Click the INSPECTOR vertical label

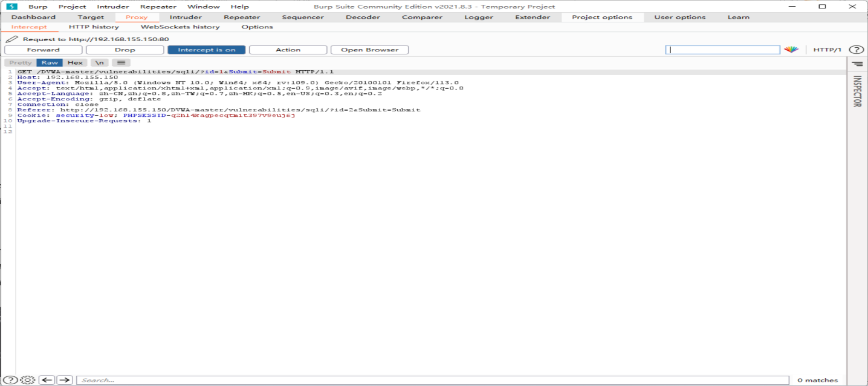857,91
